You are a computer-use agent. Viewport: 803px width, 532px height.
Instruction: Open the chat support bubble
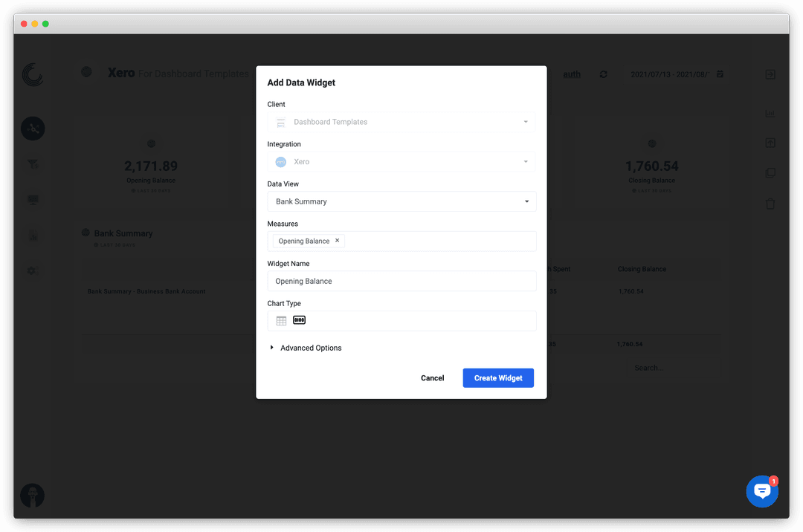762,492
